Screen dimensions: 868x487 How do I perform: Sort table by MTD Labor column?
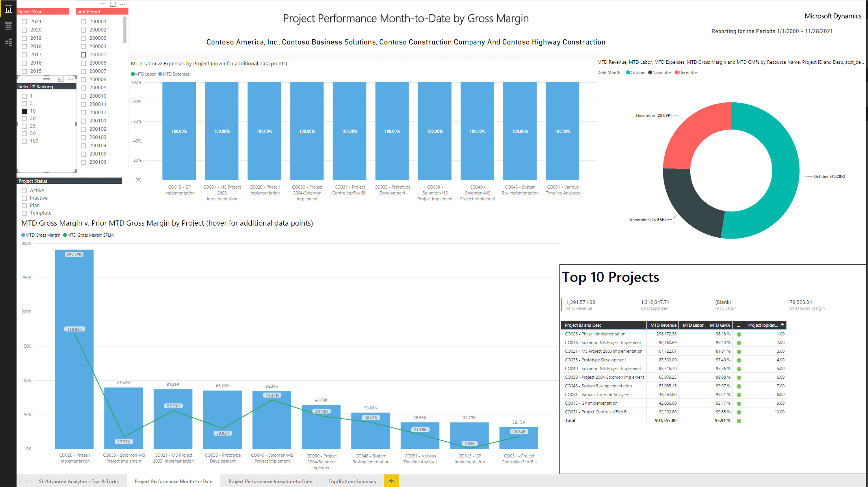(693, 325)
